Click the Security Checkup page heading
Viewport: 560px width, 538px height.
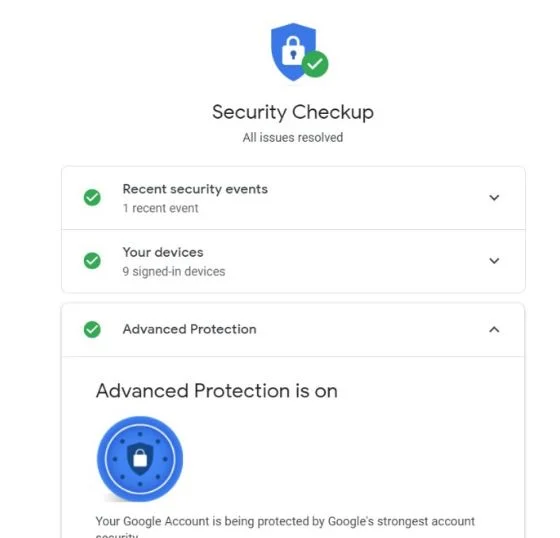point(293,112)
